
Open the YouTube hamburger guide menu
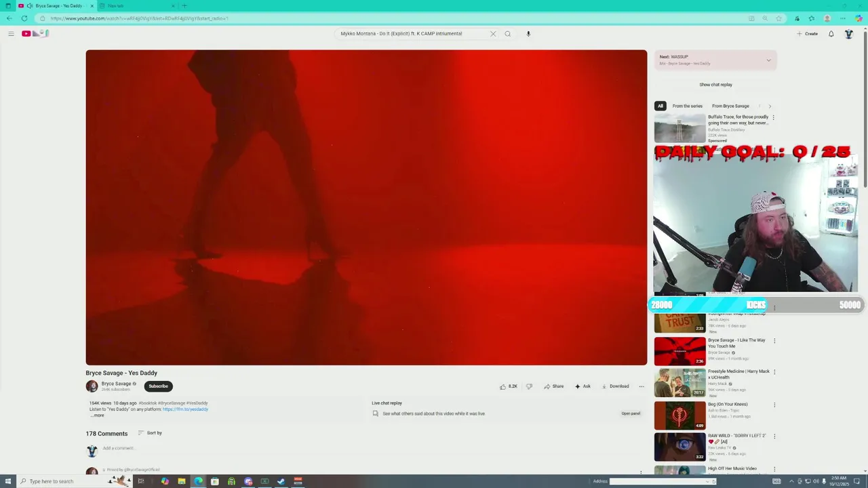tap(11, 33)
